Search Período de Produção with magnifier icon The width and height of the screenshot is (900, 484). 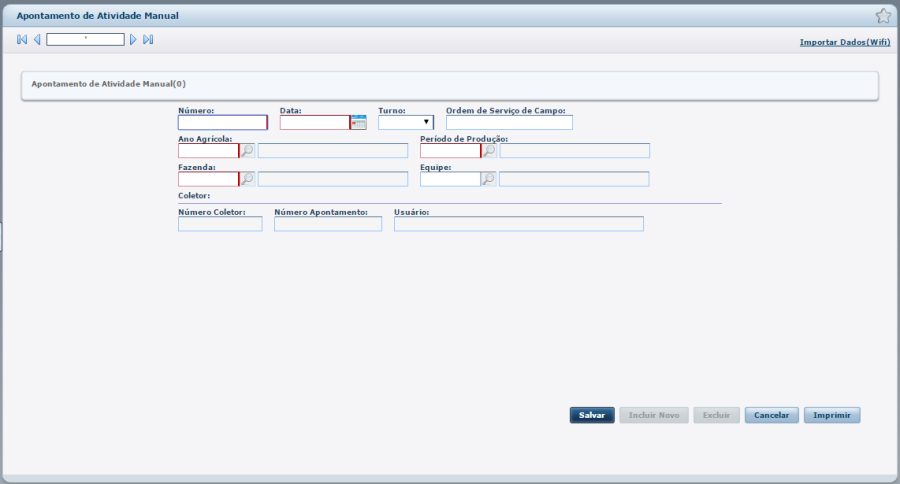pyautogui.click(x=489, y=150)
